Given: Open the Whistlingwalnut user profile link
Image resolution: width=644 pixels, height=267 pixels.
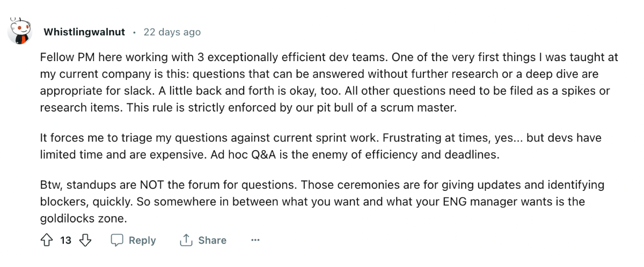Looking at the screenshot, I should pos(84,32).
